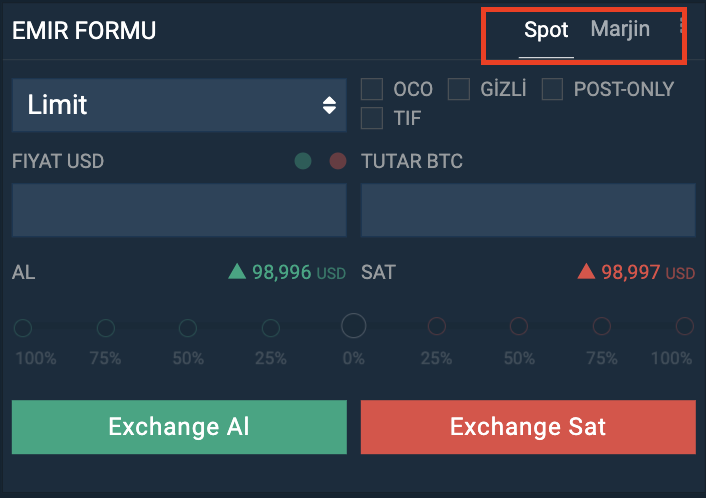Switch to the Marjin tab
The image size is (706, 498).
[620, 30]
